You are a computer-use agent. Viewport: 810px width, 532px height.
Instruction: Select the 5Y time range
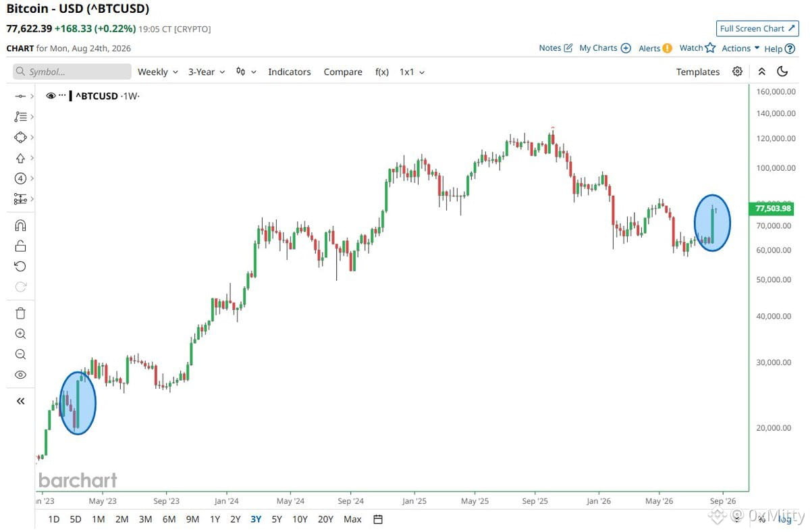[x=277, y=519]
